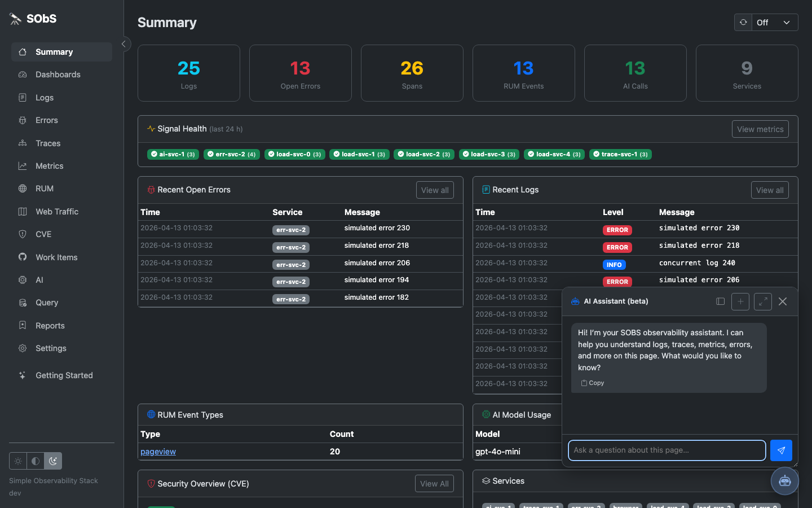The image size is (812, 508).
Task: Open the 9 Services summary card
Action: coord(747,73)
